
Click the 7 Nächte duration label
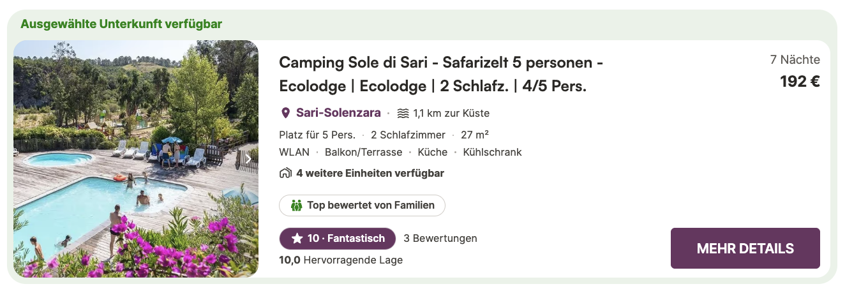click(795, 60)
